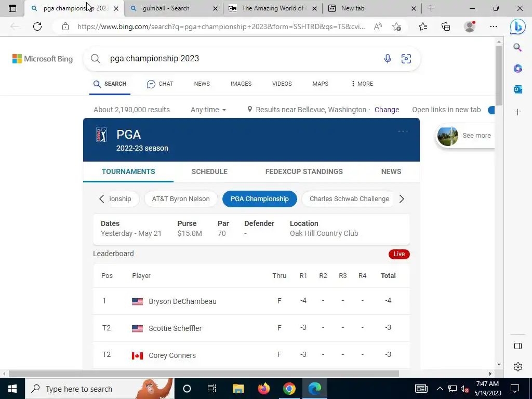Viewport: 532px width, 399px height.
Task: Open the Bing Chat sidebar button
Action: [518, 27]
